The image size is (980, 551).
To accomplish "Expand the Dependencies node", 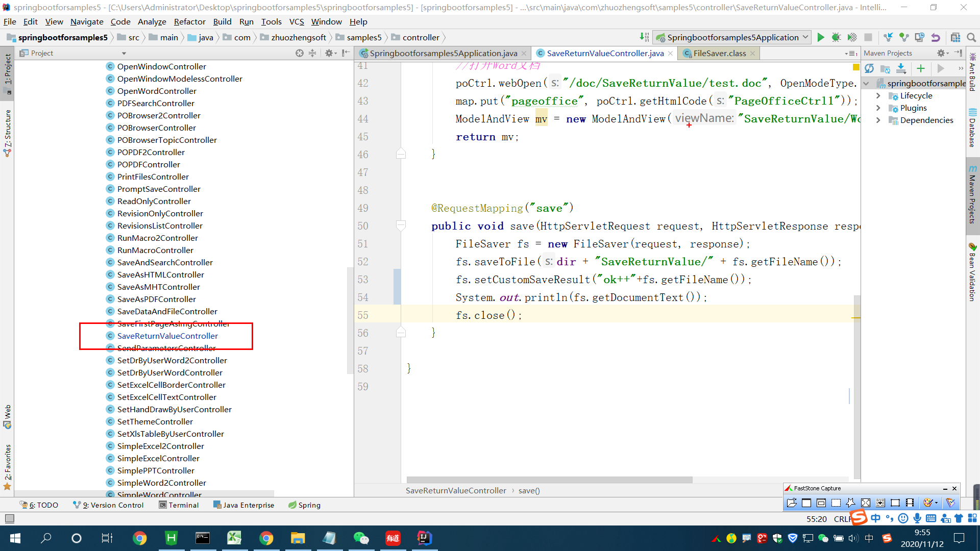I will (878, 120).
